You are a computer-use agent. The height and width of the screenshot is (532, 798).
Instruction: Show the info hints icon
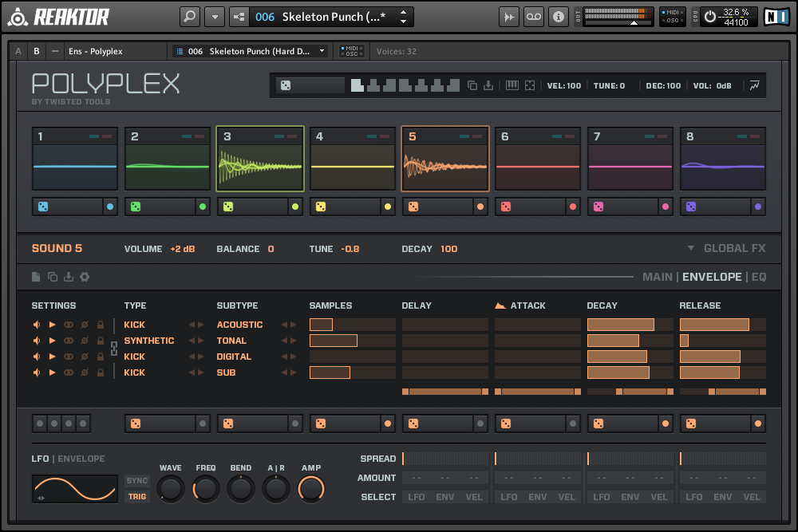559,17
